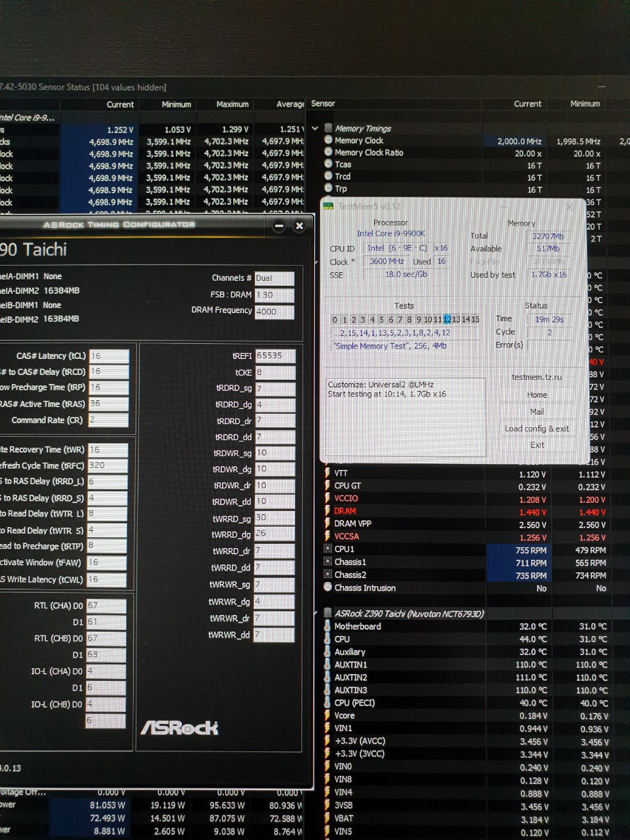Click the Memory Clock sensor icon
Image resolution: width=630 pixels, height=840 pixels.
(328, 140)
